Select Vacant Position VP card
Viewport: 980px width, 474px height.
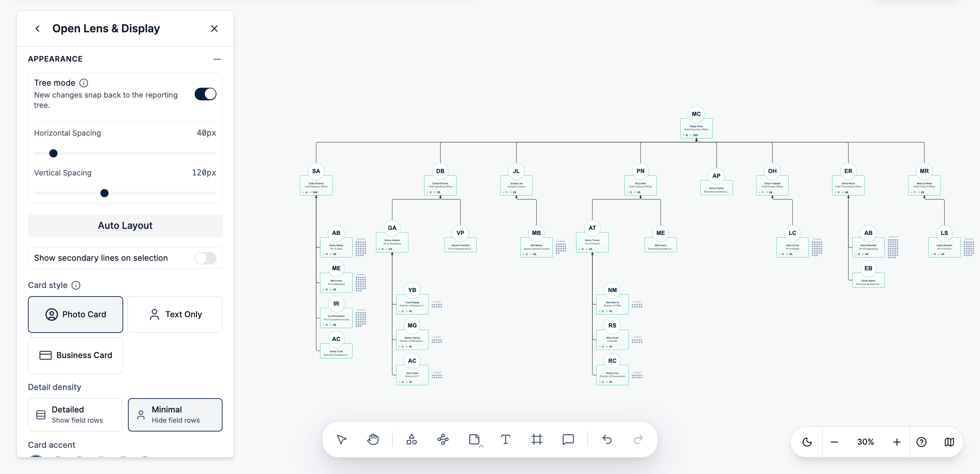[460, 245]
